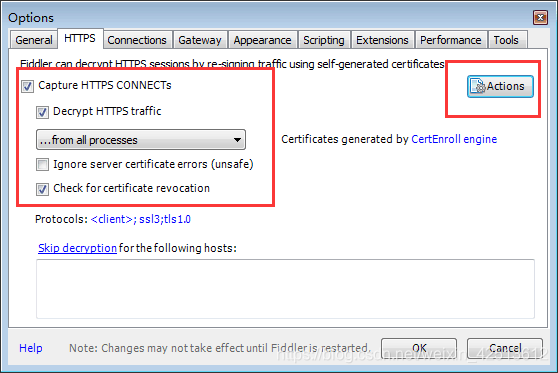Screen dimensions: 558x373
Task: Open the Actions button for certificates
Action: point(500,86)
